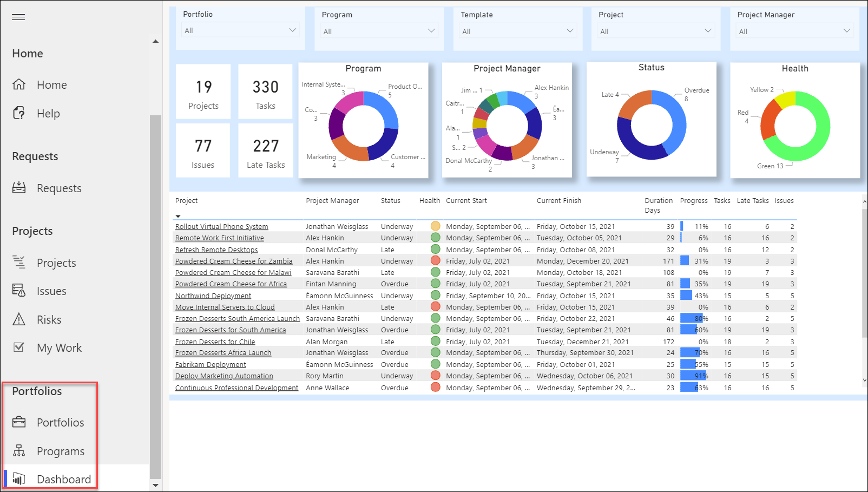Click the Project column sort arrow
Viewport: 868px width, 492px height.
pos(178,216)
